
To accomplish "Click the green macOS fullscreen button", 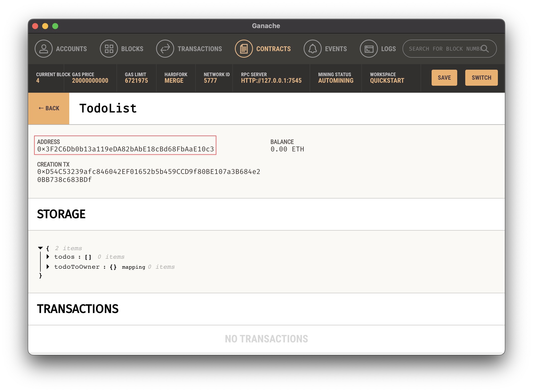I will (x=55, y=26).
